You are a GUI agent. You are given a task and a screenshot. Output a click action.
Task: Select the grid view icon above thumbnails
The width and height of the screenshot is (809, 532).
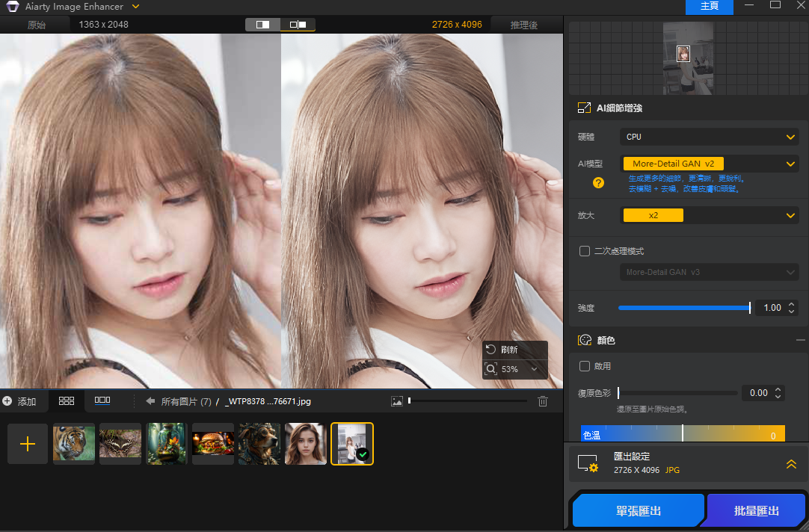(66, 400)
